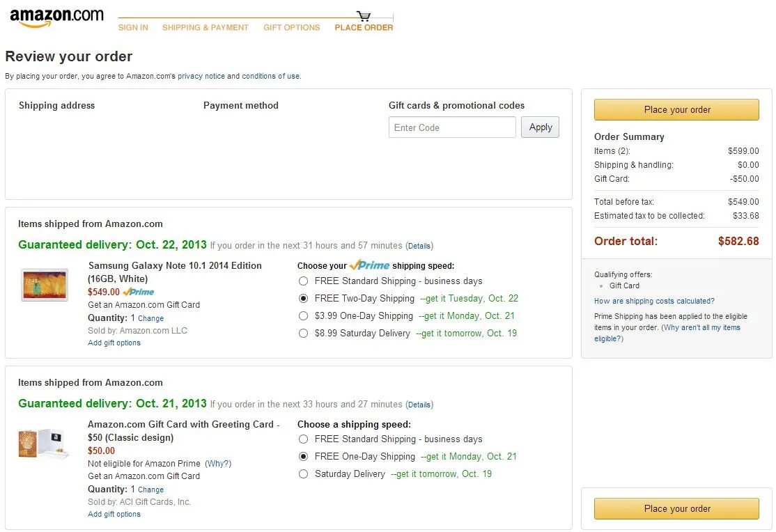The width and height of the screenshot is (776, 532).
Task: Open the privacy notice link
Action: pyautogui.click(x=201, y=76)
